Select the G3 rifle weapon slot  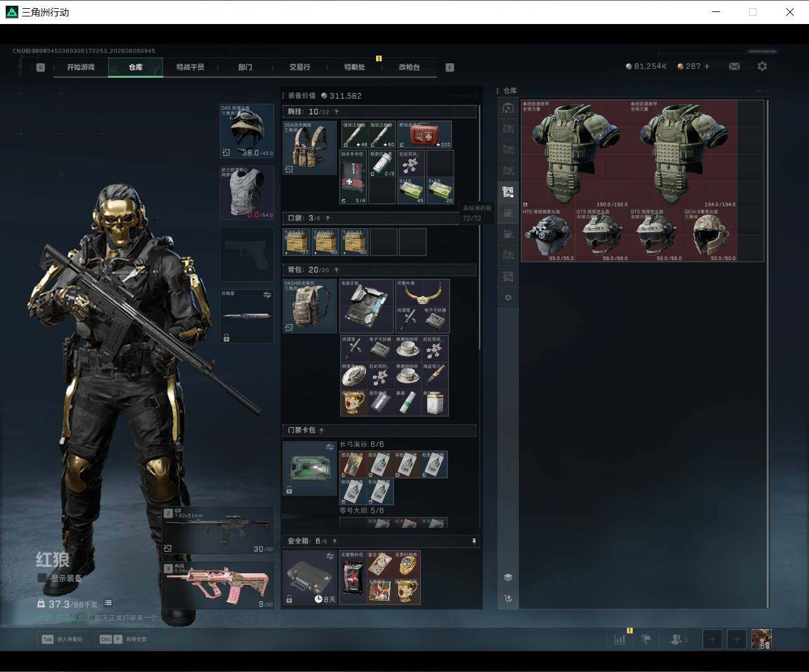click(x=218, y=530)
